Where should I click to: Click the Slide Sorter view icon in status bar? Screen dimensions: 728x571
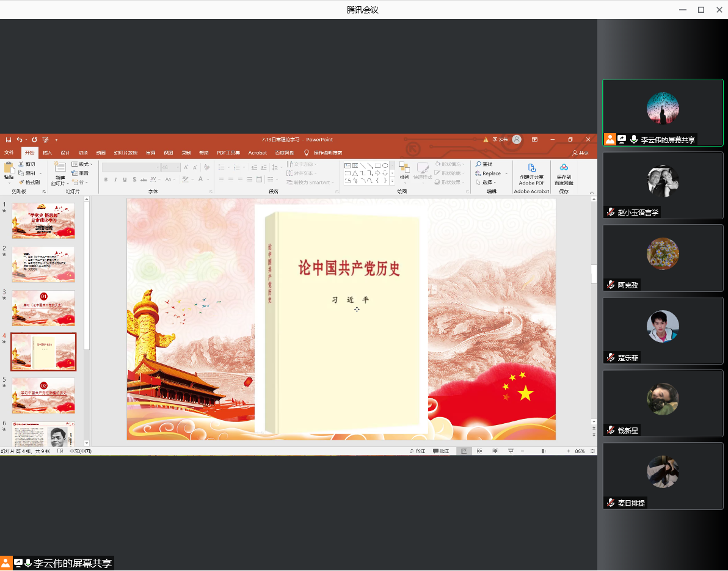point(479,451)
